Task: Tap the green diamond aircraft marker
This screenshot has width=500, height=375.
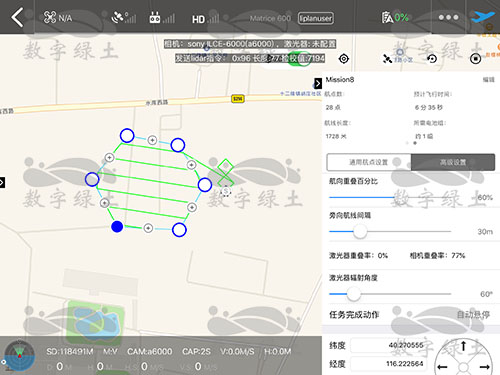Action: pos(226,166)
